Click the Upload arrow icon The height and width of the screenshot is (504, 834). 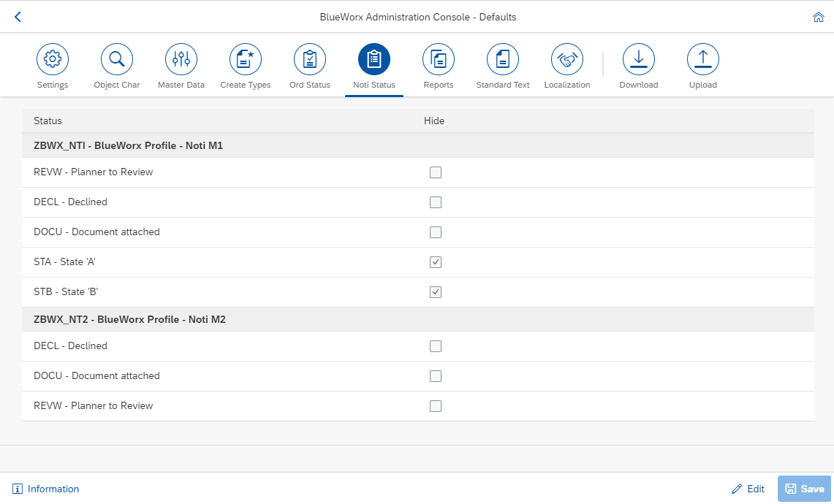703,59
